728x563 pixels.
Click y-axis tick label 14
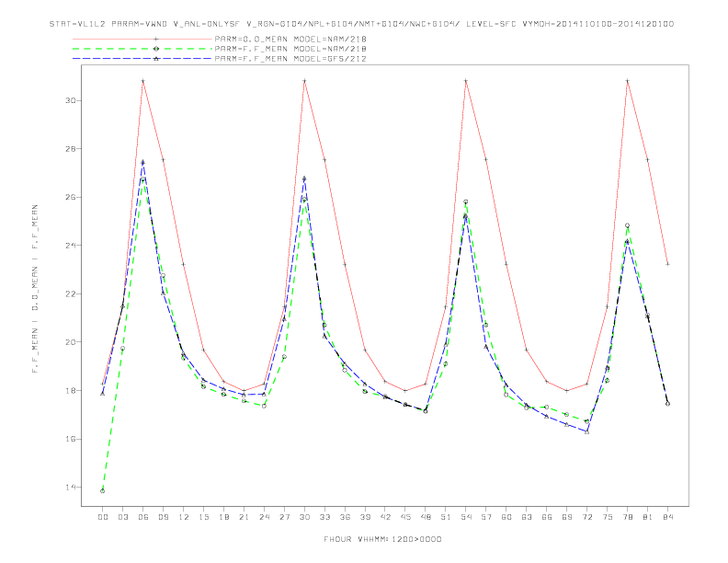click(x=70, y=487)
